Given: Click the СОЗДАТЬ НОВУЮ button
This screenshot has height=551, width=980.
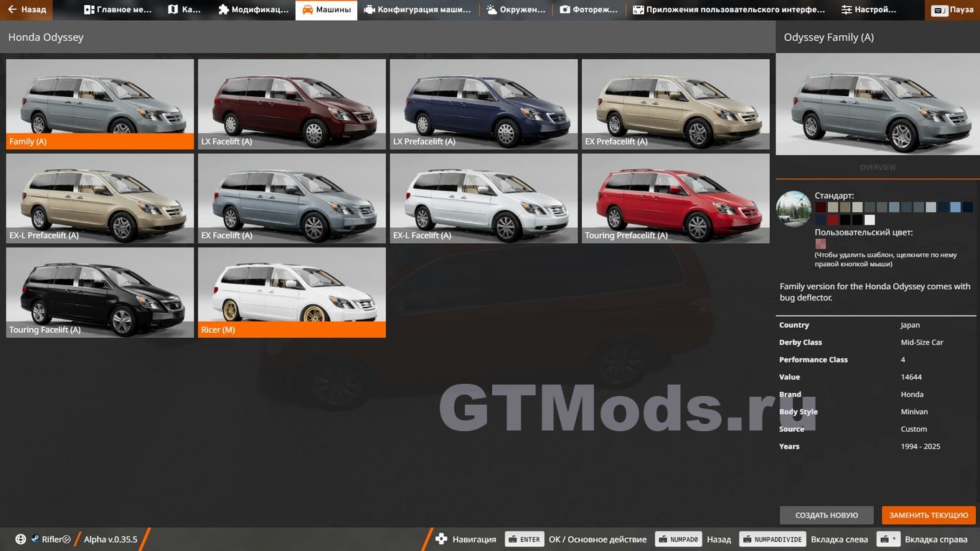Looking at the screenshot, I should [826, 515].
